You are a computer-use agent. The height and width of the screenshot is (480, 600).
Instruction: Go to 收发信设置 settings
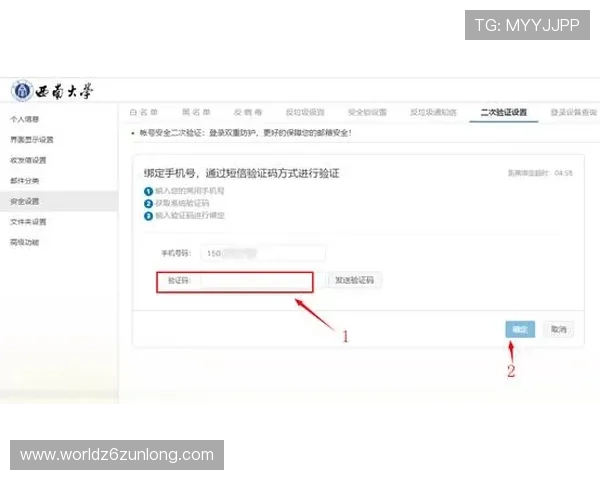28,160
